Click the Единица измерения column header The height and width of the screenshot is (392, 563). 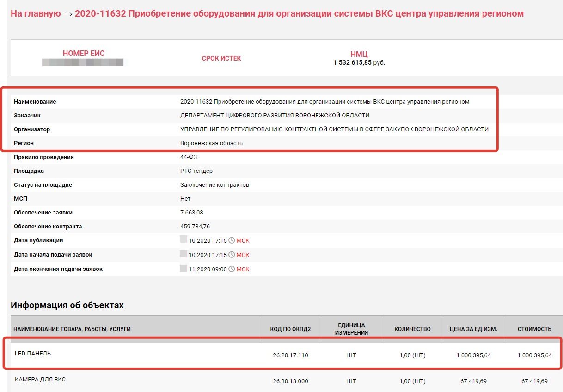tap(351, 329)
